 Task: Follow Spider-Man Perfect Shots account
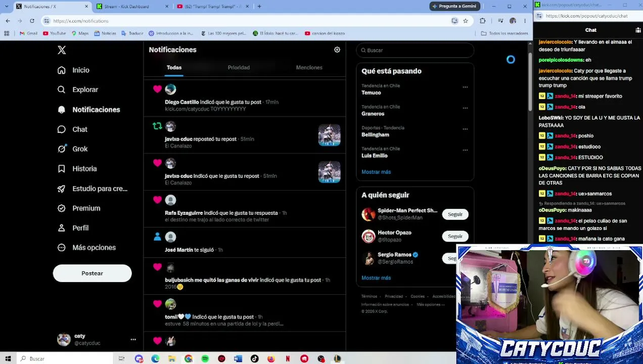[x=455, y=214]
